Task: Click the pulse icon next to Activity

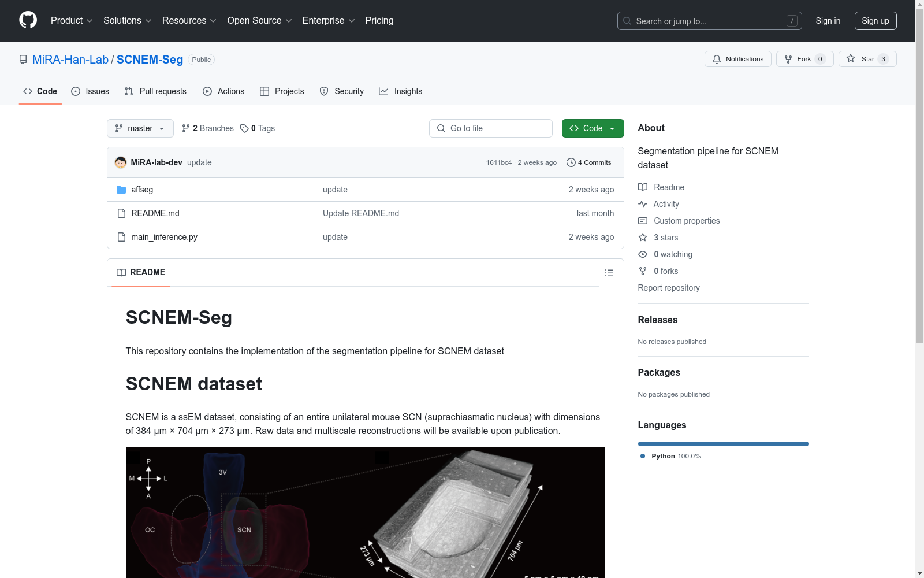Action: (x=643, y=204)
